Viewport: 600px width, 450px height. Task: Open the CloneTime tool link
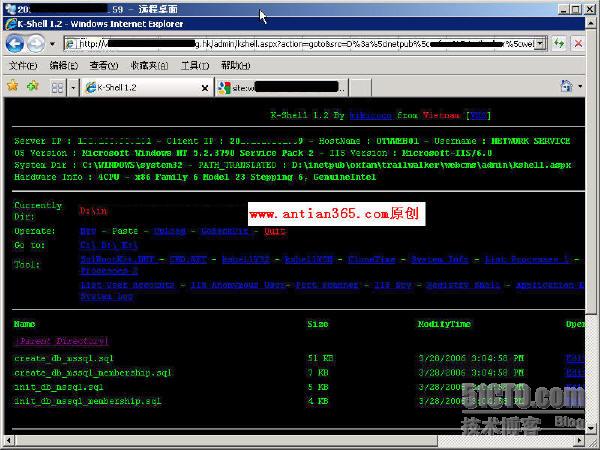[x=372, y=260]
